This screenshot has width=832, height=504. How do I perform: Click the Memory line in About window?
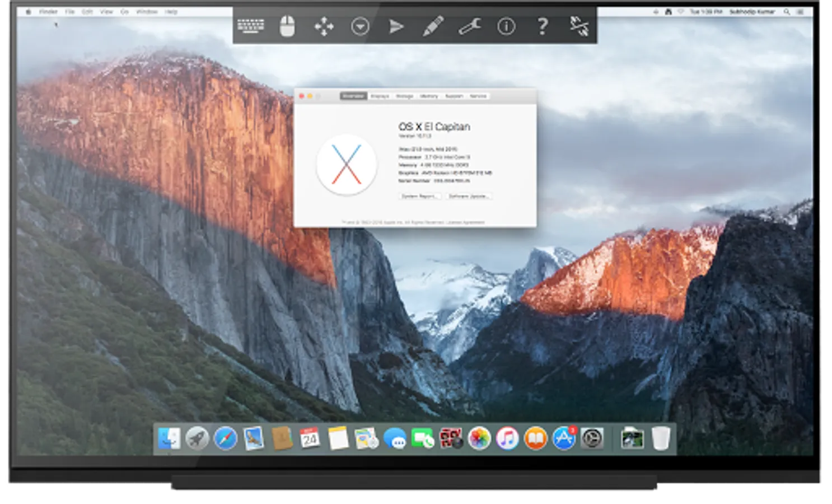tap(433, 165)
